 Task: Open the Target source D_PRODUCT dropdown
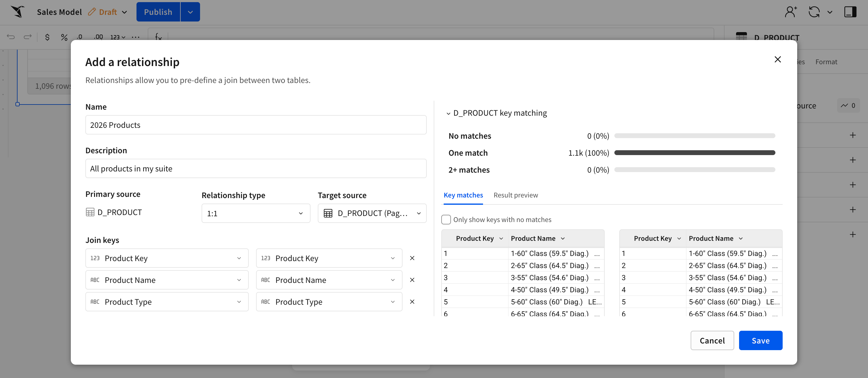click(x=372, y=214)
